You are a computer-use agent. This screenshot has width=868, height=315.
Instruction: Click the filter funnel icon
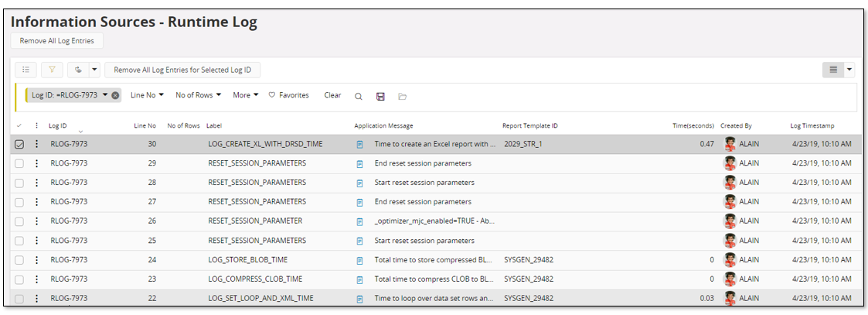pyautogui.click(x=52, y=70)
